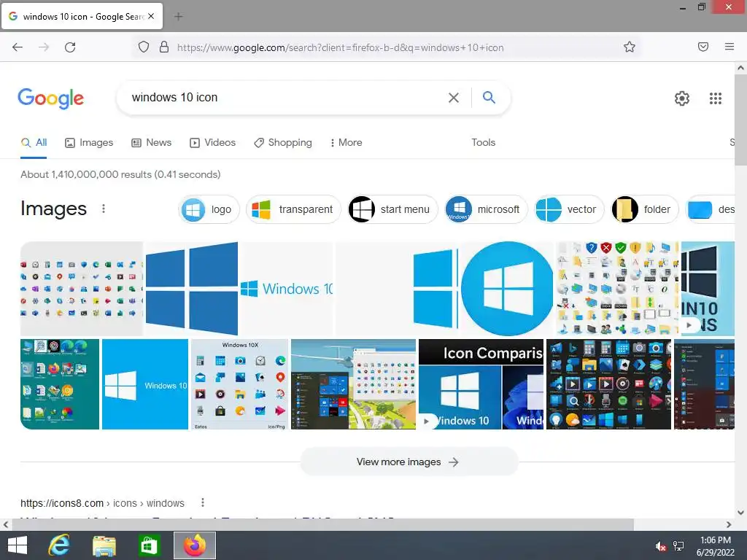Filter images by folder chip

point(645,209)
